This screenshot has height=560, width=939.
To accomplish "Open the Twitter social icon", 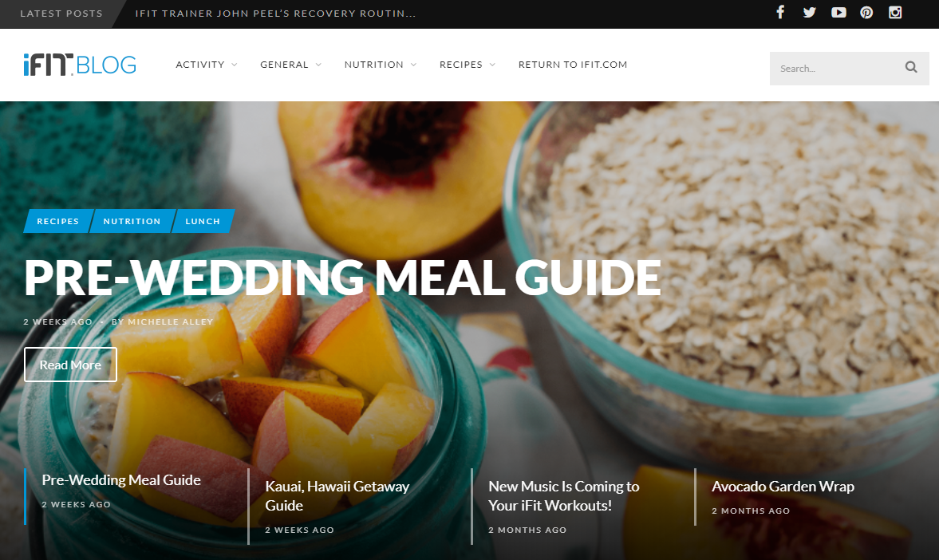I will coord(809,13).
